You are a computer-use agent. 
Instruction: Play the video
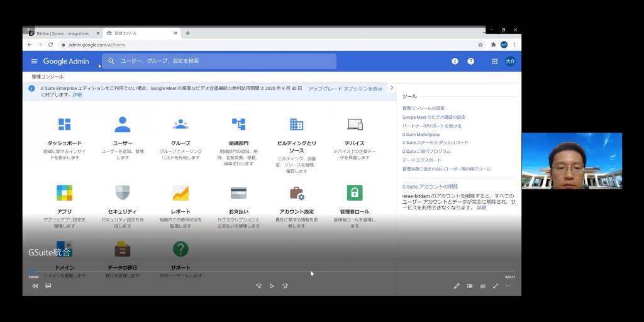coord(272,286)
